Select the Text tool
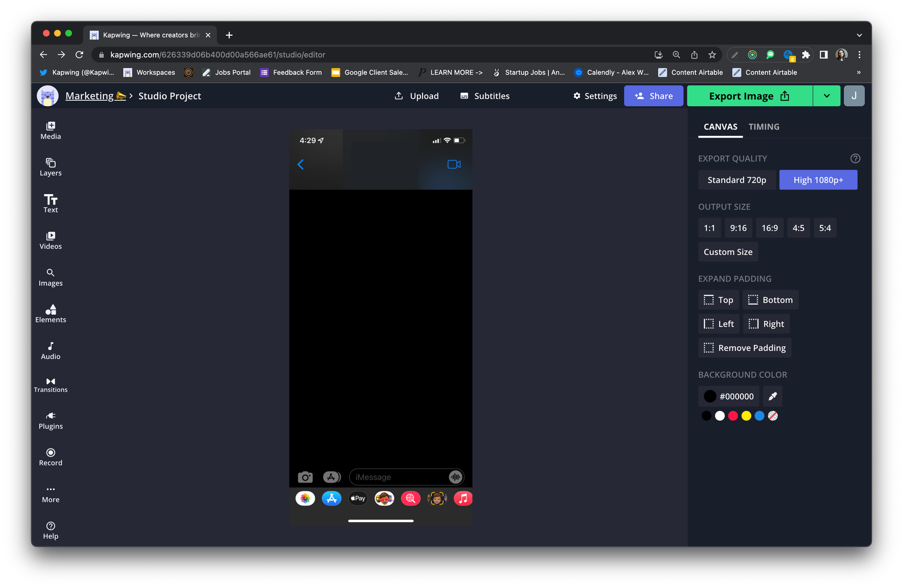 [x=51, y=204]
